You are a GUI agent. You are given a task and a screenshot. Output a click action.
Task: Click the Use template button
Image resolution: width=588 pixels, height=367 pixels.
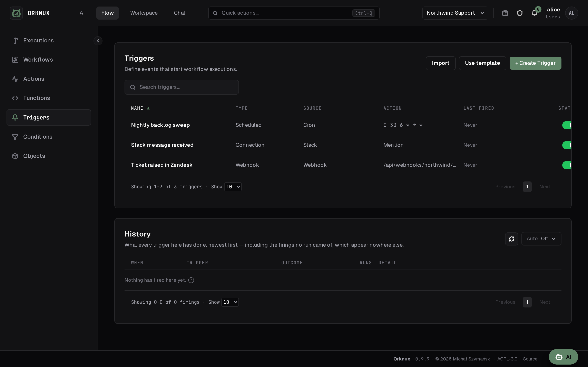(x=482, y=63)
